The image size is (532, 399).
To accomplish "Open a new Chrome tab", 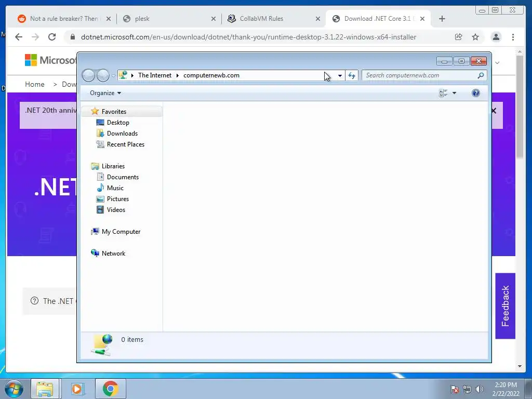I will click(442, 19).
